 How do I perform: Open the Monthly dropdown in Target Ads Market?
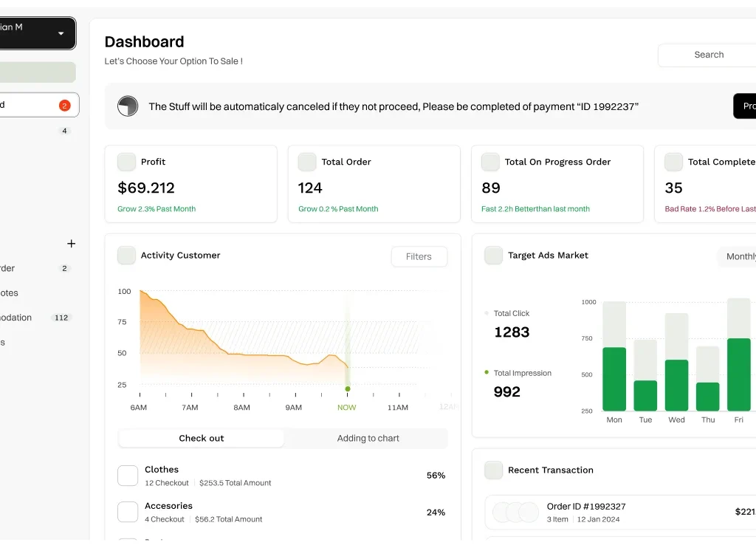point(736,256)
